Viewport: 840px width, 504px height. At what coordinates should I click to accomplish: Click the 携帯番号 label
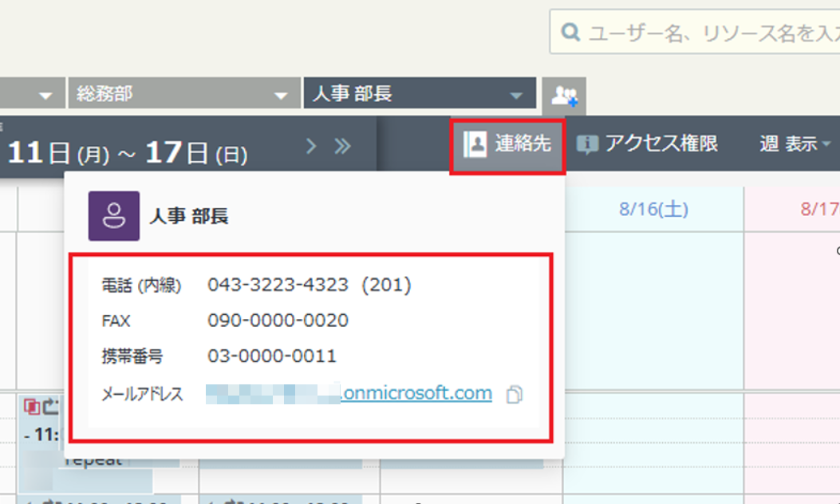pyautogui.click(x=132, y=356)
